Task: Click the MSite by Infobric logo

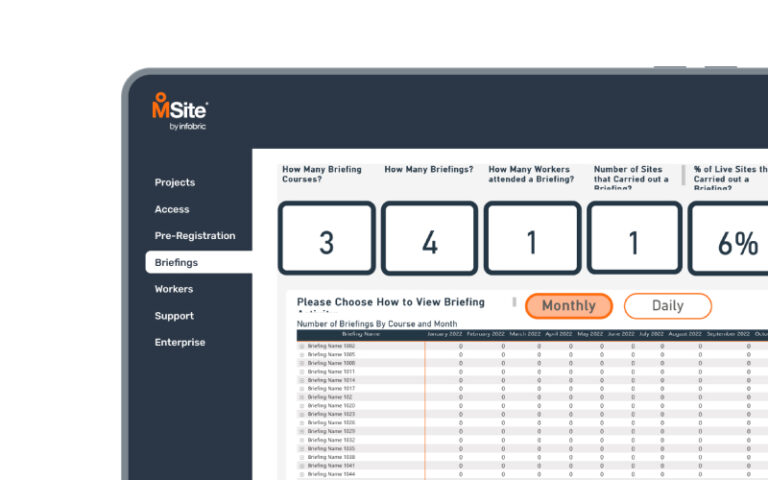Action: (179, 111)
